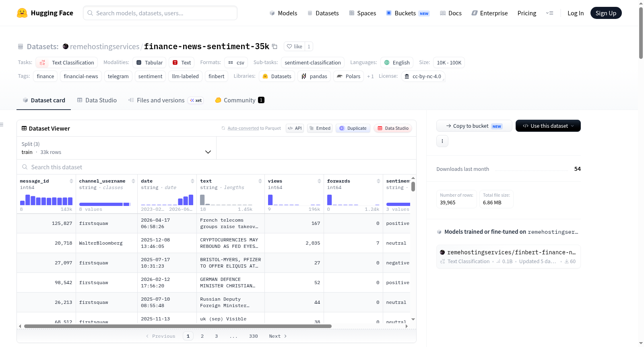Click the pandas library tag
Screen dimensions: 644x347
(314, 76)
